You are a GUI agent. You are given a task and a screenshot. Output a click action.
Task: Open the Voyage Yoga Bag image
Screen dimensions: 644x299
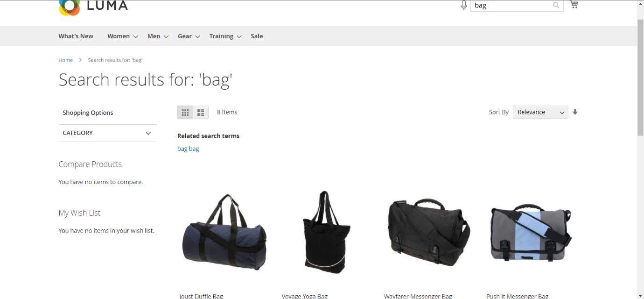point(326,232)
